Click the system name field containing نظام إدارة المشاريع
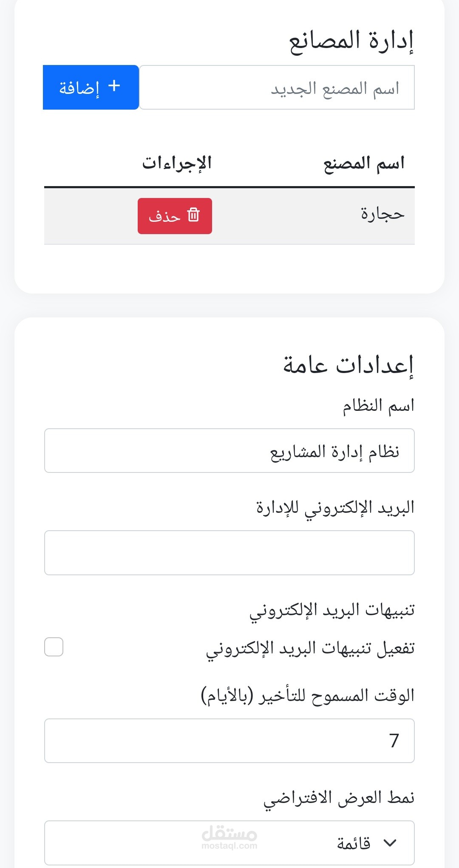The width and height of the screenshot is (459, 868). pos(229,451)
